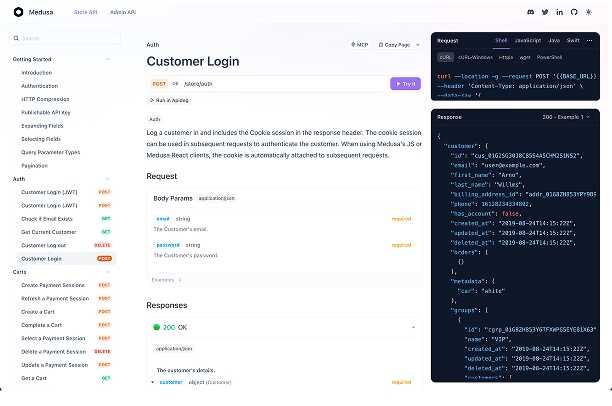Click the MCP button
The width and height of the screenshot is (612, 406).
coord(360,45)
